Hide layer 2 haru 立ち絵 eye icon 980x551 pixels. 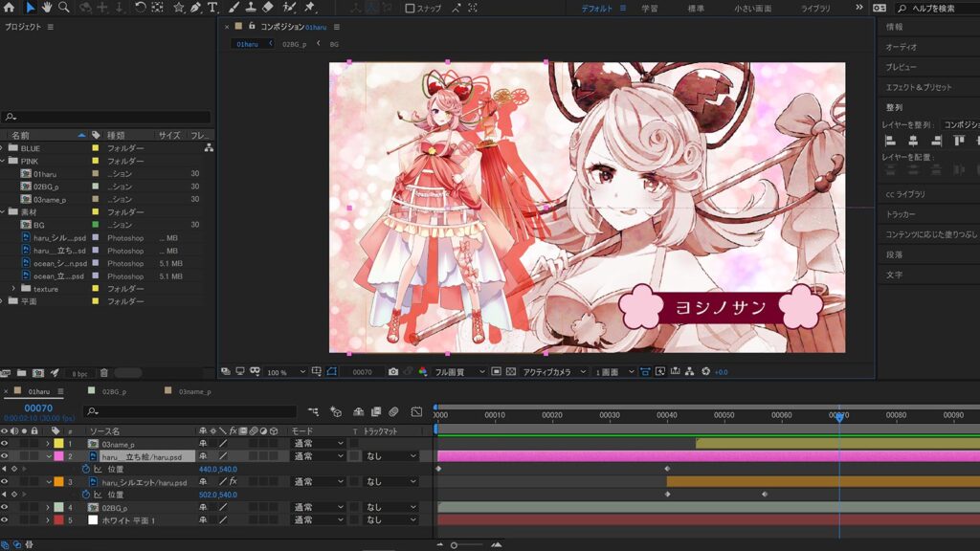[x=5, y=456]
